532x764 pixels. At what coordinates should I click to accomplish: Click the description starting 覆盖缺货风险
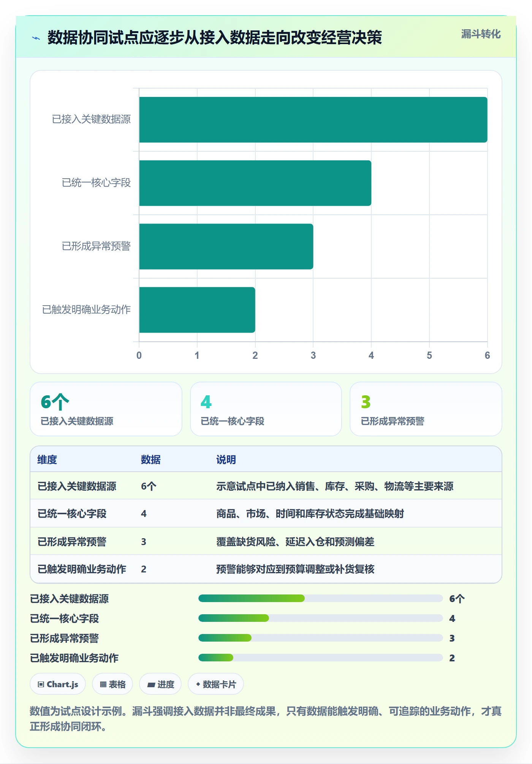pos(295,542)
